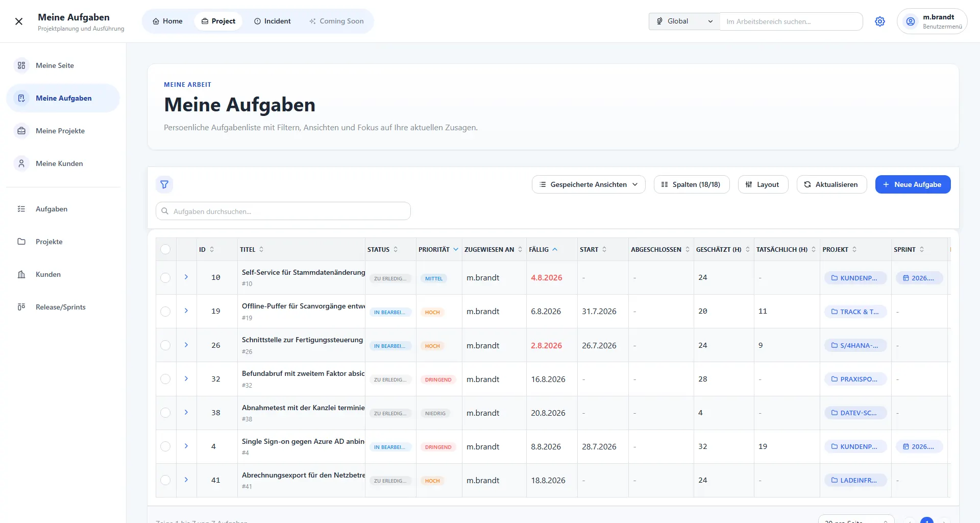Click the Meine Projekte sidebar icon

click(21, 131)
